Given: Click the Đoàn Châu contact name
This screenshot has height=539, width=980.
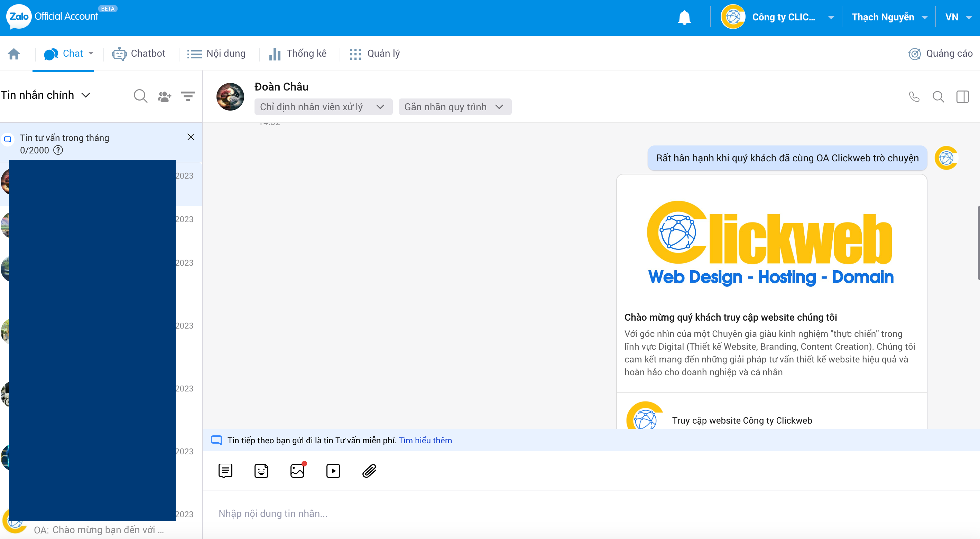Looking at the screenshot, I should [x=281, y=87].
